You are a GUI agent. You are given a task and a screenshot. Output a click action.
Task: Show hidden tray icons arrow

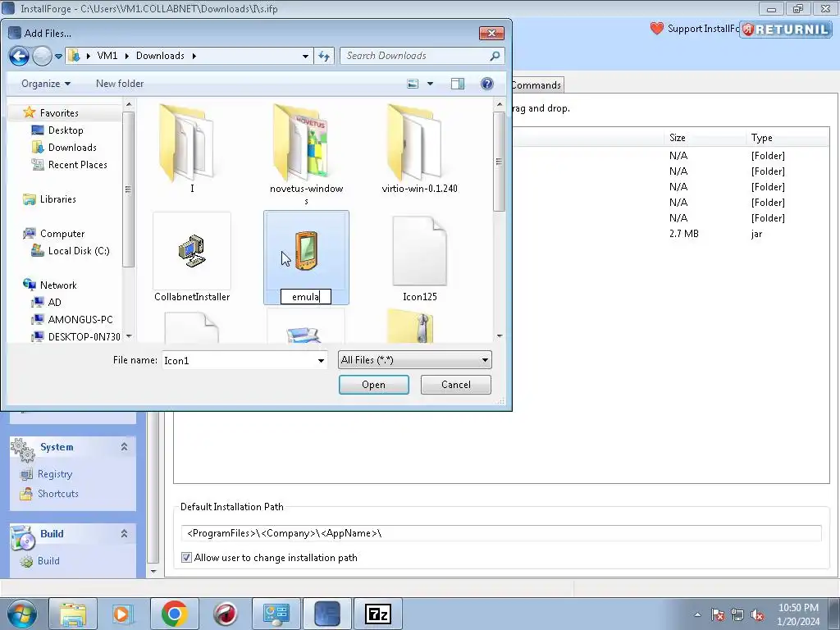pyautogui.click(x=697, y=615)
